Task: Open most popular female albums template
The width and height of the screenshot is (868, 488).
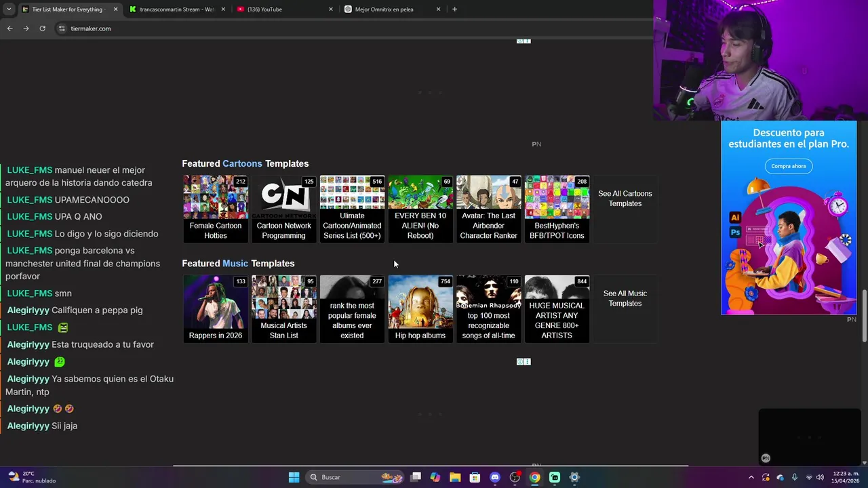Action: click(352, 308)
